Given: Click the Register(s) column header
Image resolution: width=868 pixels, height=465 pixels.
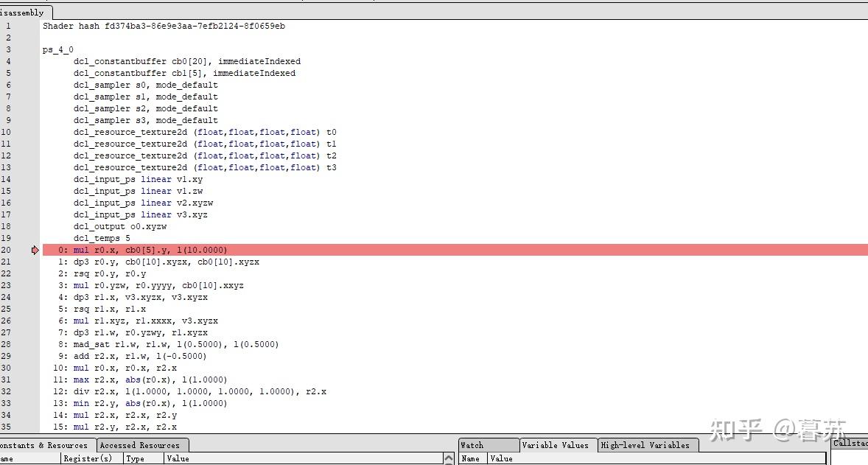Looking at the screenshot, I should [91, 458].
